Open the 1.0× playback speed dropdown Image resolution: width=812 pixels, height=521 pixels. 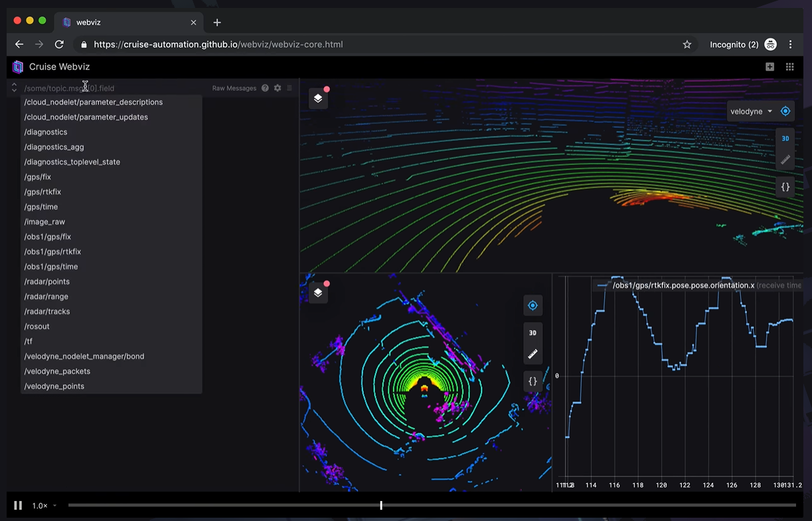coord(44,506)
